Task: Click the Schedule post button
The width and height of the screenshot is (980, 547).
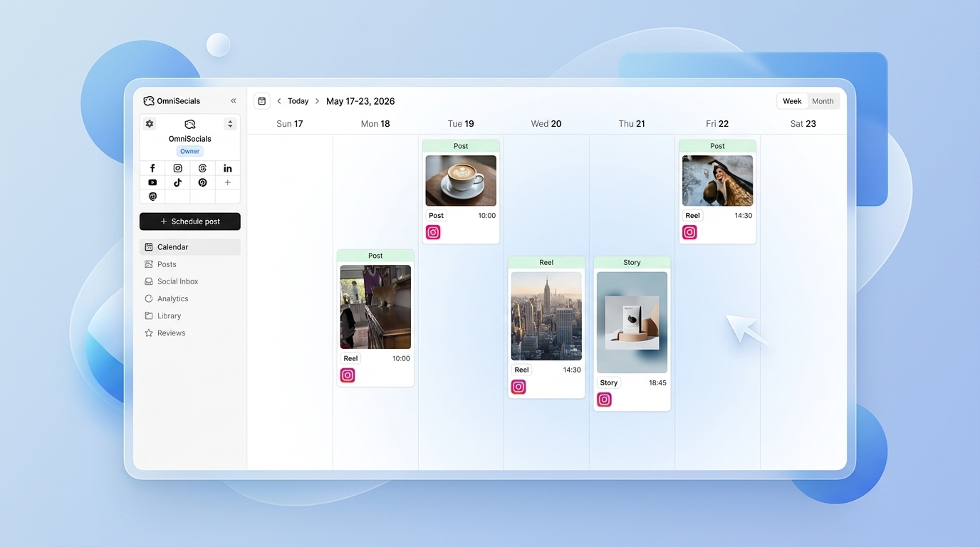Action: tap(190, 222)
